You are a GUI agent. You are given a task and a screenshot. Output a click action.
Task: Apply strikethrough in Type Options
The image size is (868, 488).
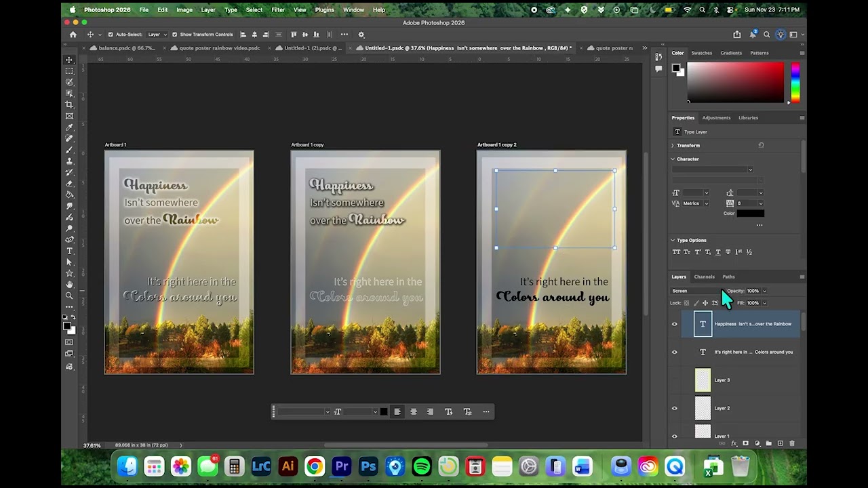[x=728, y=252]
